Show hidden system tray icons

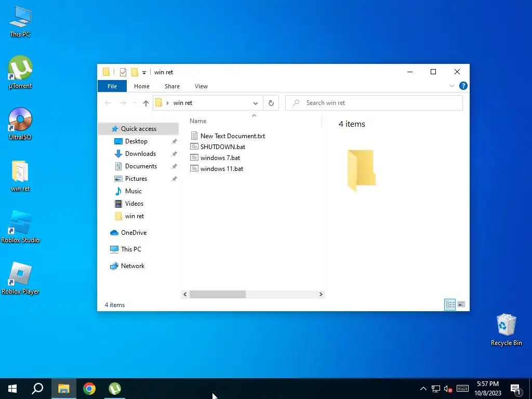pos(423,389)
